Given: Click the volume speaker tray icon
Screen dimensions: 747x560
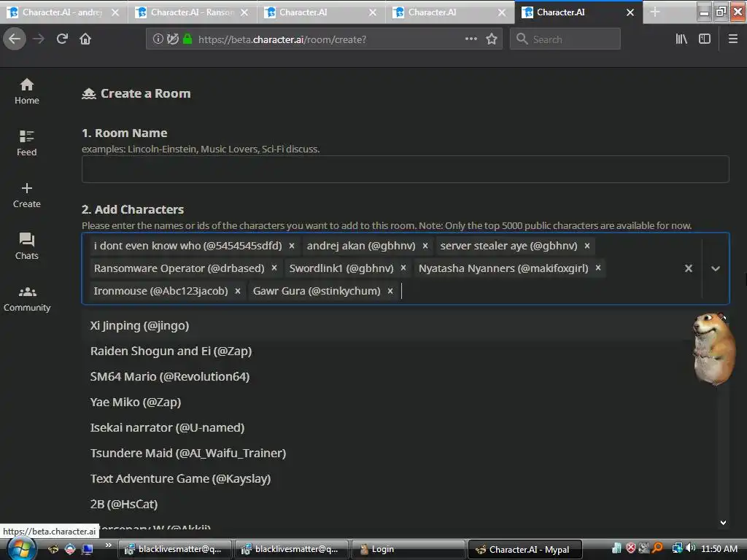Looking at the screenshot, I should (690, 548).
